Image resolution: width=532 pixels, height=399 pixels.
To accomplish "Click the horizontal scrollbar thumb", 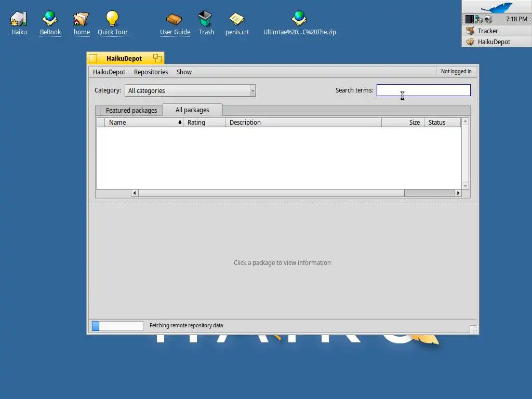I will pyautogui.click(x=271, y=193).
